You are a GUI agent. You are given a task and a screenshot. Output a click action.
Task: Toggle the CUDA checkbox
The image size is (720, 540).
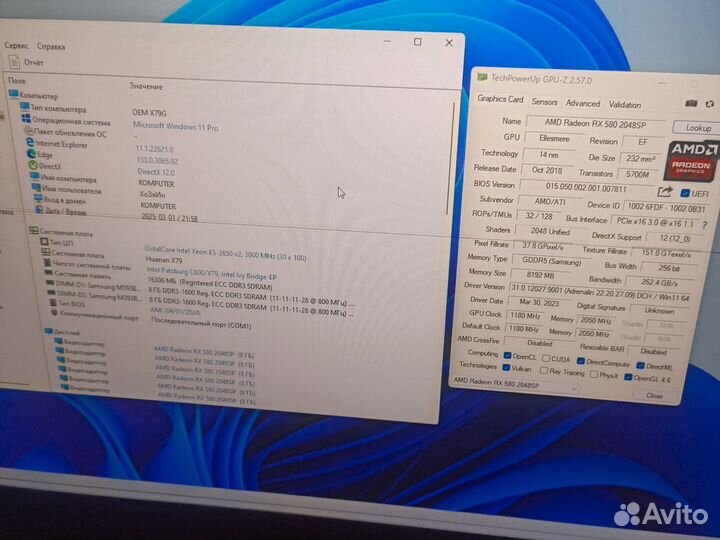pos(546,358)
